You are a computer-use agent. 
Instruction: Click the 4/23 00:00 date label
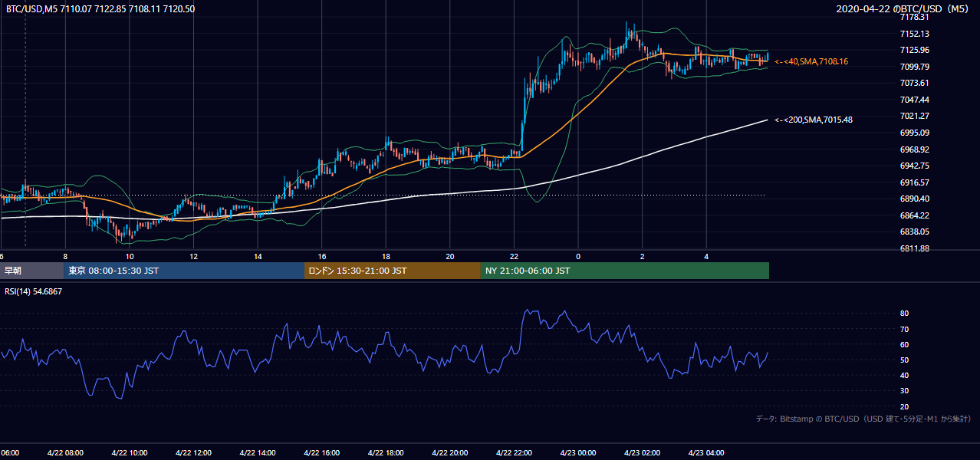coord(577,453)
